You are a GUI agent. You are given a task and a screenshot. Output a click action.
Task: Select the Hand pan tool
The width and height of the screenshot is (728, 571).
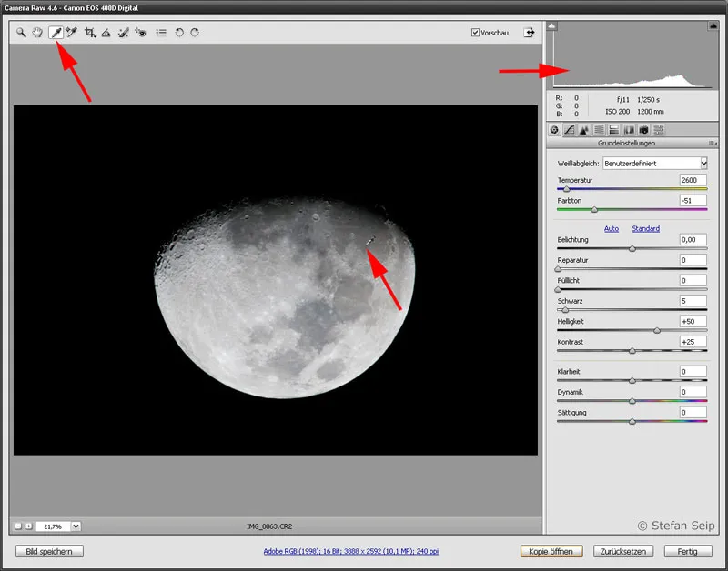coord(37,33)
